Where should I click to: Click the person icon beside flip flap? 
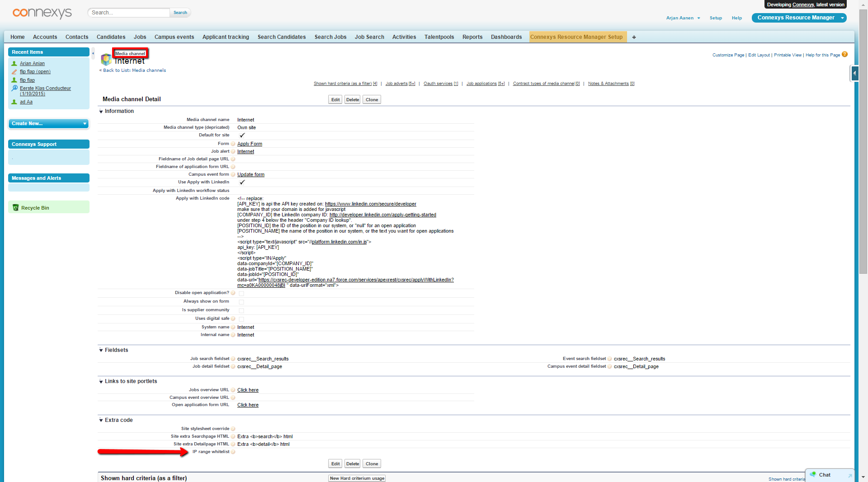[x=14, y=80]
